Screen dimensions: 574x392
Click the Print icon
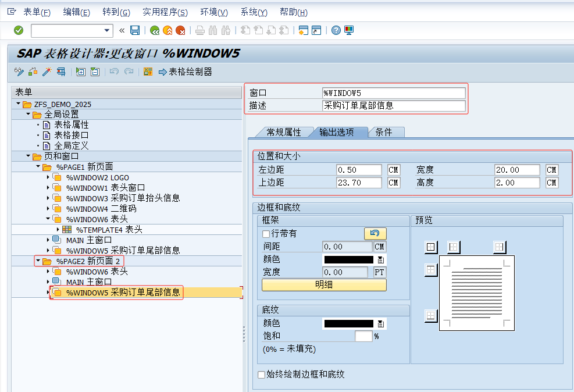click(x=200, y=30)
